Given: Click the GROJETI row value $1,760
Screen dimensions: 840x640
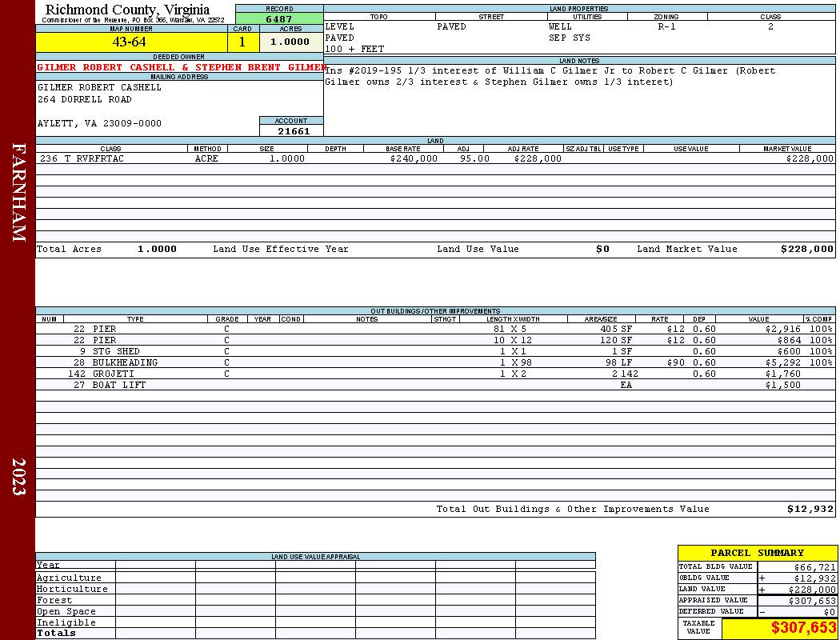Looking at the screenshot, I should coord(782,374).
